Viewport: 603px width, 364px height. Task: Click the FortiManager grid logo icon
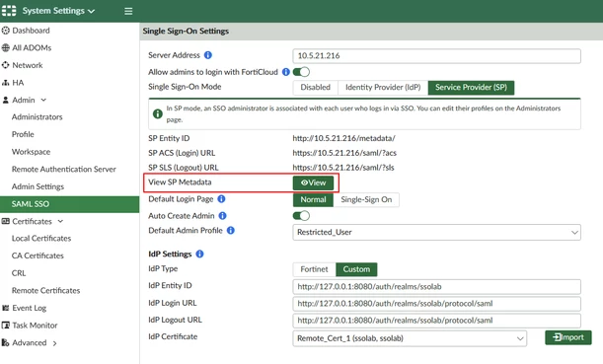point(9,11)
